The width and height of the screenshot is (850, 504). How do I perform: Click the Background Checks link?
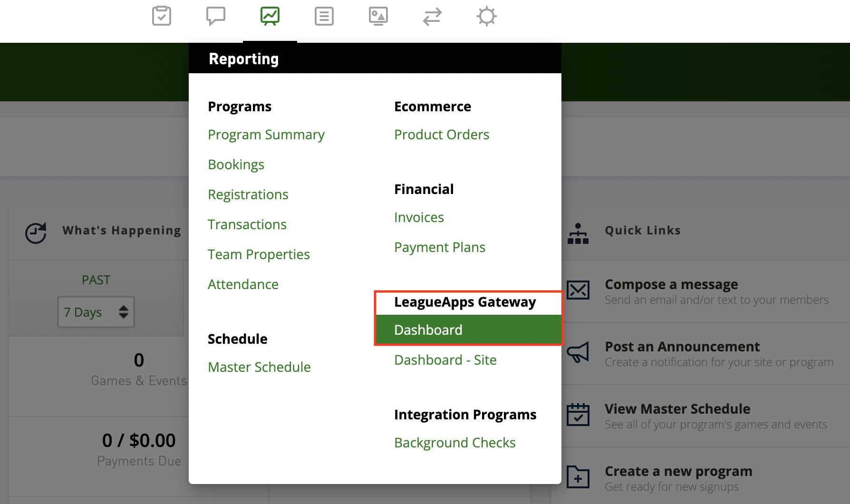click(454, 443)
